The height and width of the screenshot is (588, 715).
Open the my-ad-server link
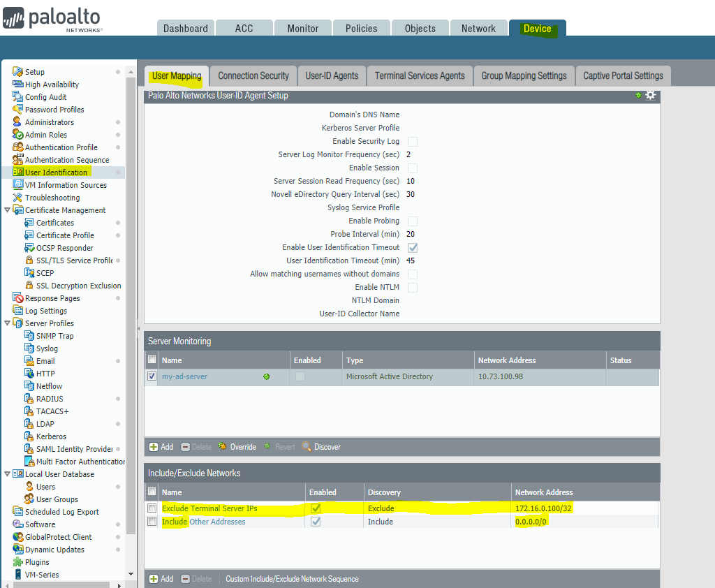pyautogui.click(x=184, y=376)
